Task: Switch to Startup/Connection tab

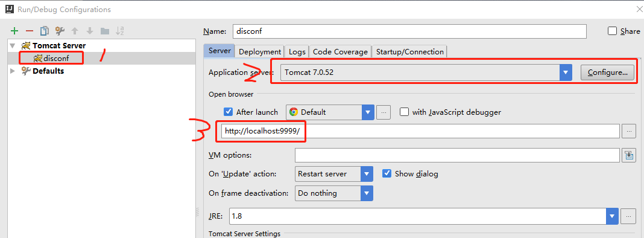Action: coord(409,51)
